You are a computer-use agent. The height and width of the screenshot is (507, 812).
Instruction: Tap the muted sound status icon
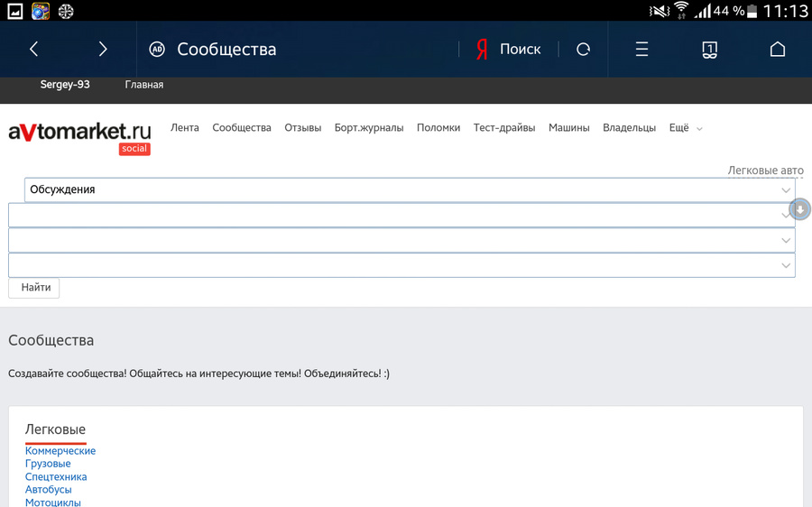click(x=660, y=10)
